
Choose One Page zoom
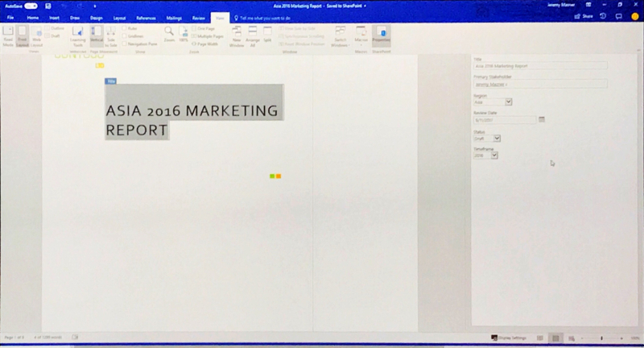pyautogui.click(x=204, y=28)
